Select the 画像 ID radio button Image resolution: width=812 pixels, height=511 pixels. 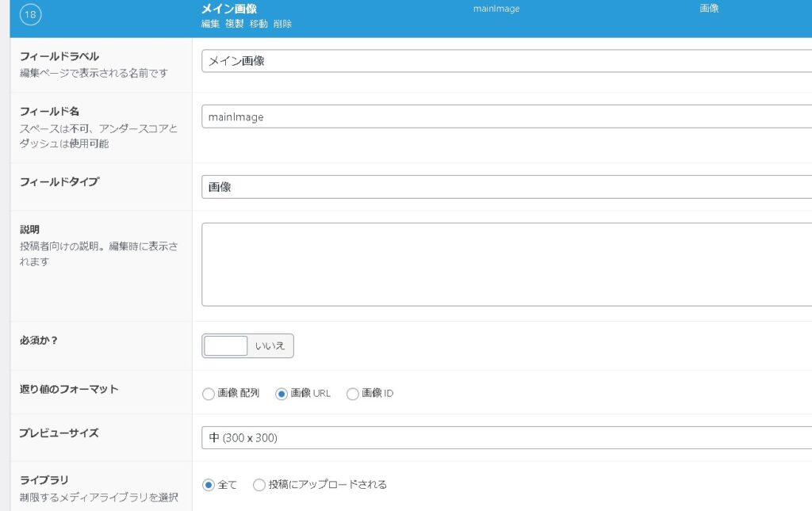[x=353, y=394]
